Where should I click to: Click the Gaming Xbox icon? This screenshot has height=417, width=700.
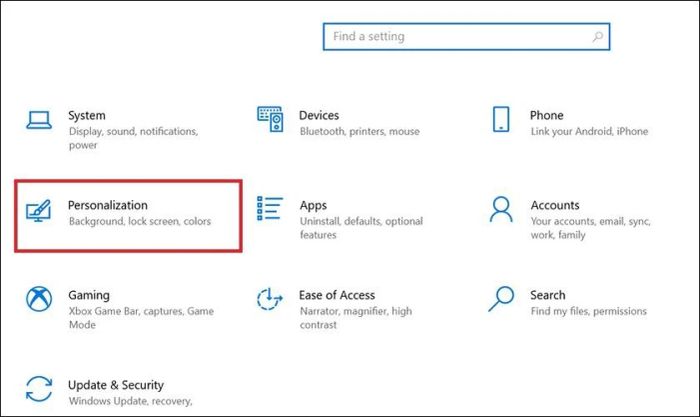tap(39, 299)
